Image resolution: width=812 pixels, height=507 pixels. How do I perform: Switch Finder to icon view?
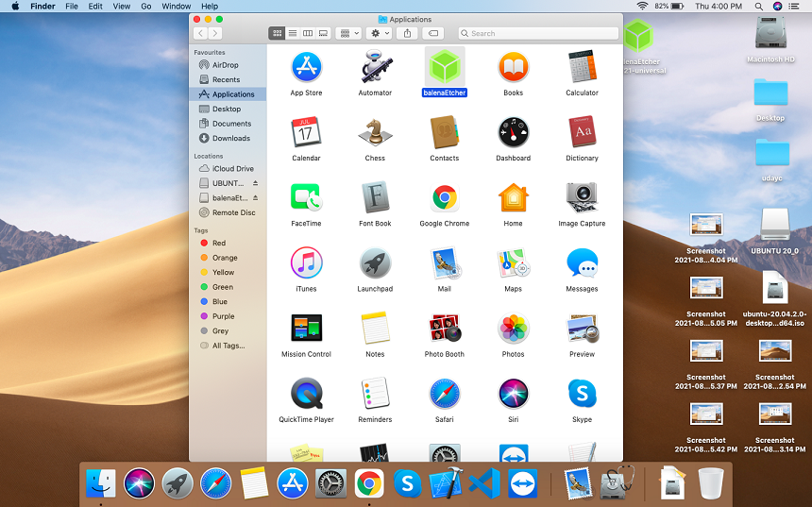pyautogui.click(x=277, y=33)
